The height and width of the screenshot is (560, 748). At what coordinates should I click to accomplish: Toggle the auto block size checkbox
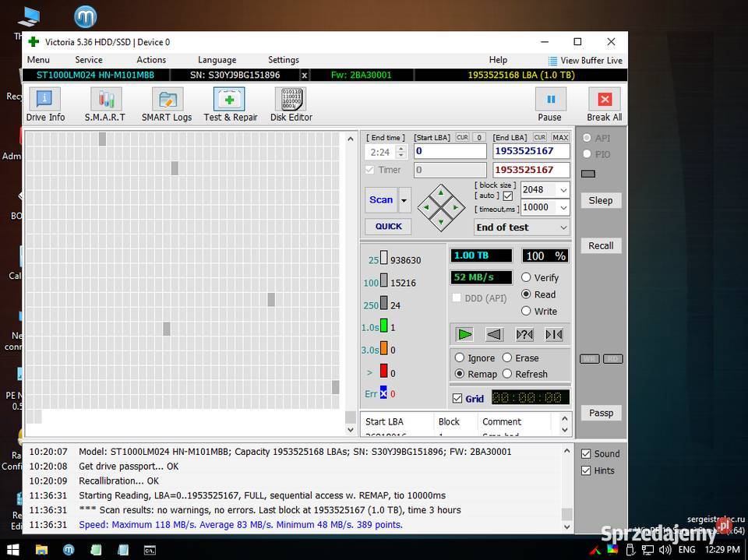[507, 196]
